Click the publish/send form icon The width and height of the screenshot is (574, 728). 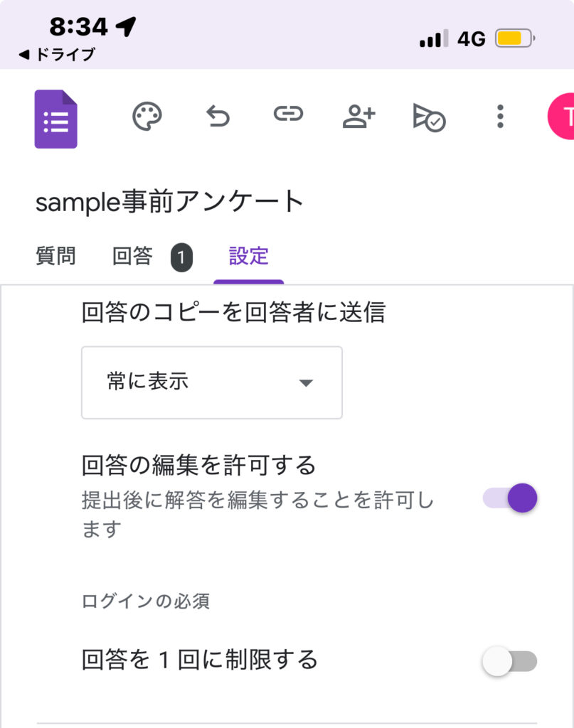(429, 117)
